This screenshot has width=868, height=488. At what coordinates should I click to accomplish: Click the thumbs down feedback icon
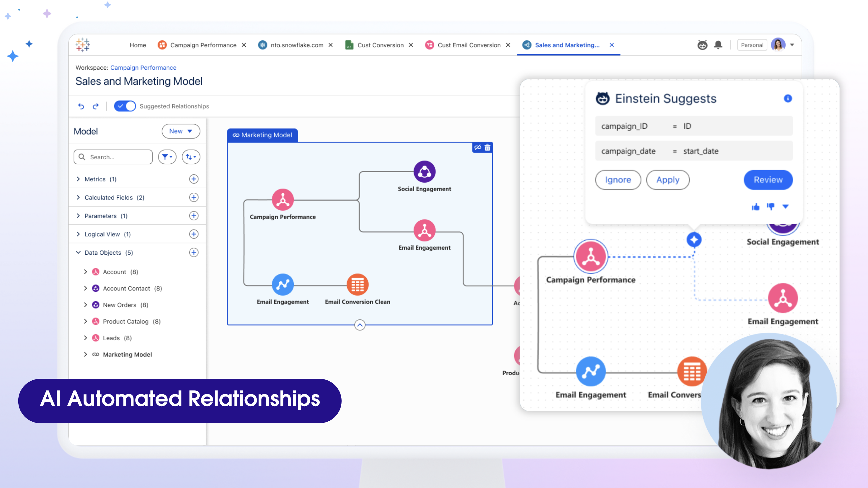pos(770,206)
